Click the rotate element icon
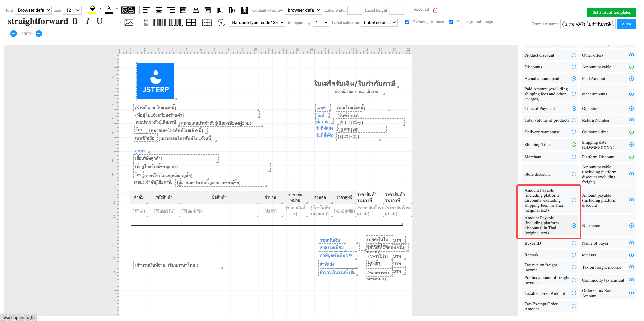Viewport: 644px width, 321px height. (221, 22)
